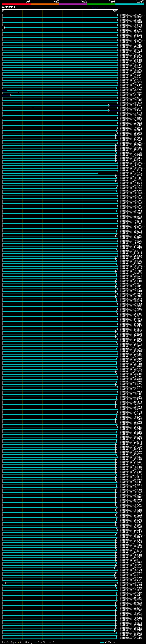Image resolution: width=146 pixels, height=644 pixels.
Task: Click hit label UniRef100_P06576
Action: click(131, 221)
